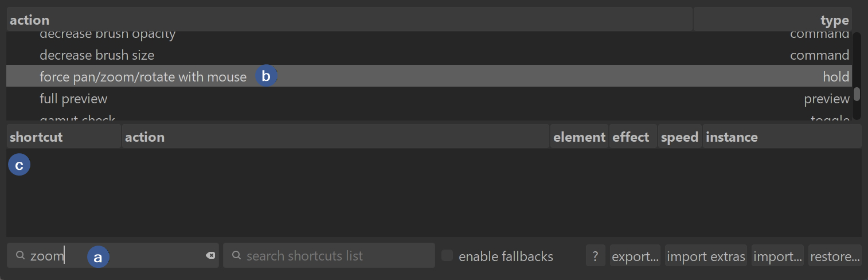Open help with the question mark button
868x280 pixels.
coord(595,256)
